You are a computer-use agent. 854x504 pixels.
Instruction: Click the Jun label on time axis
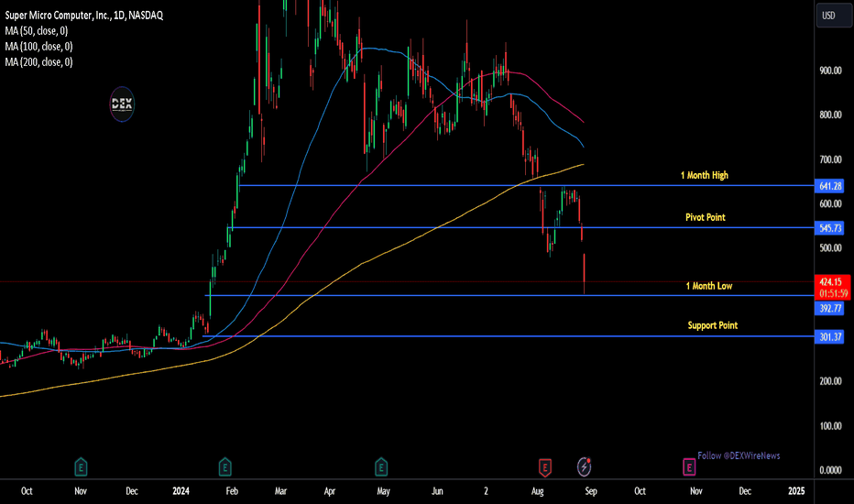point(437,491)
